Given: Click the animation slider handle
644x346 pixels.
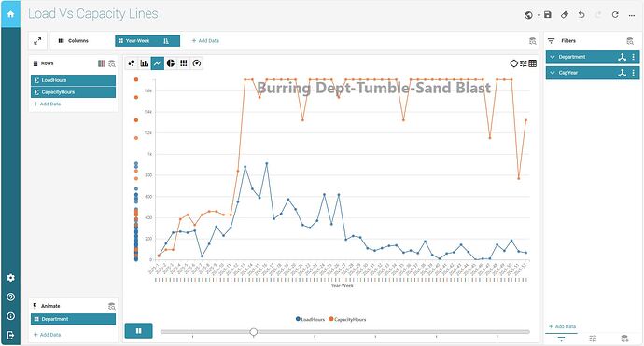Looking at the screenshot, I should 254,332.
